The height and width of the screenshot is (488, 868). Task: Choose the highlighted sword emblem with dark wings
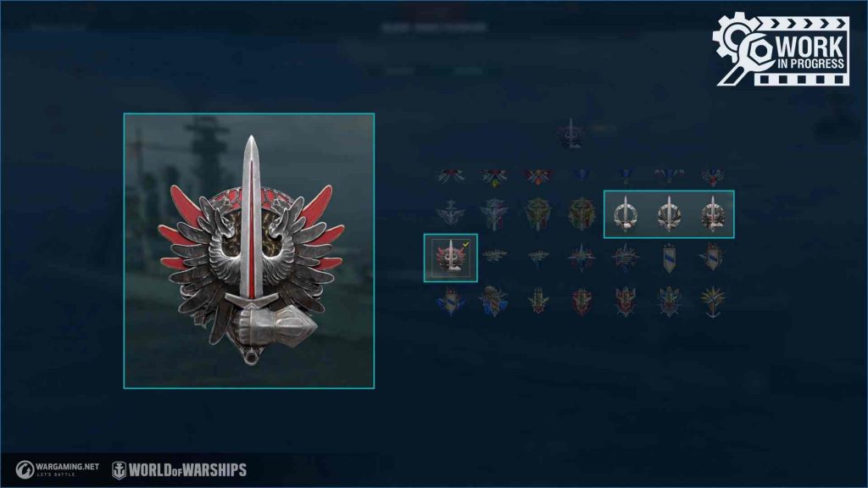click(x=670, y=214)
